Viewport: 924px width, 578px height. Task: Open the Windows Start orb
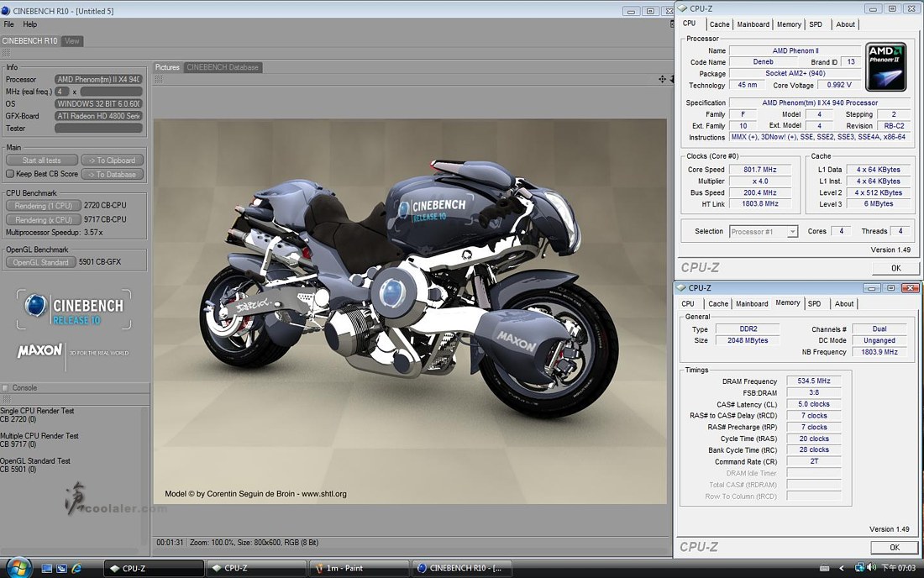click(18, 567)
